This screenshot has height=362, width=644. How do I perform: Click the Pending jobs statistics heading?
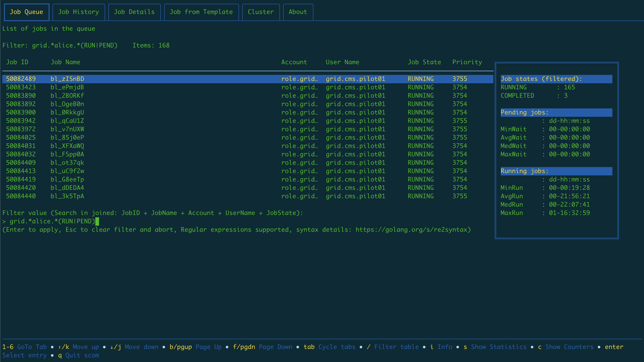[524, 113]
